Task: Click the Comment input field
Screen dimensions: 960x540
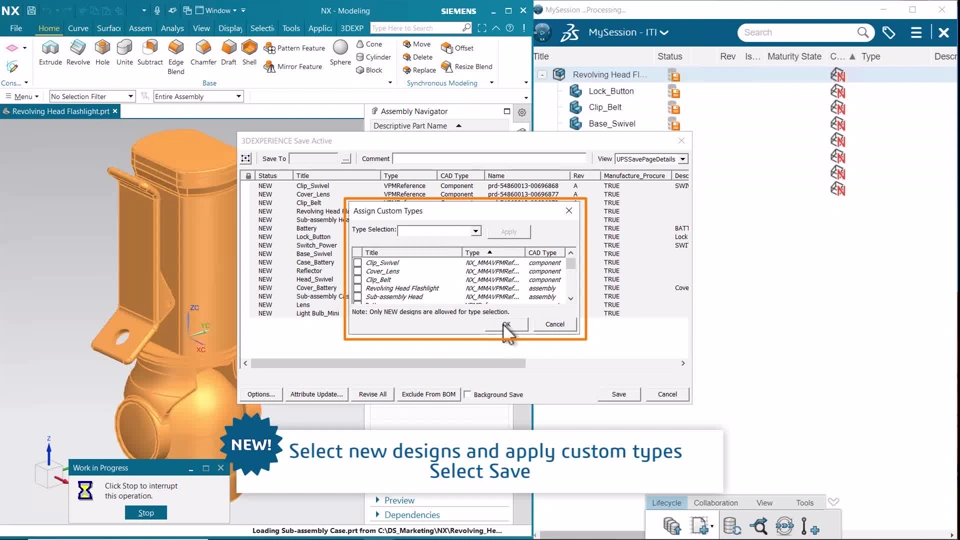Action: coord(490,159)
